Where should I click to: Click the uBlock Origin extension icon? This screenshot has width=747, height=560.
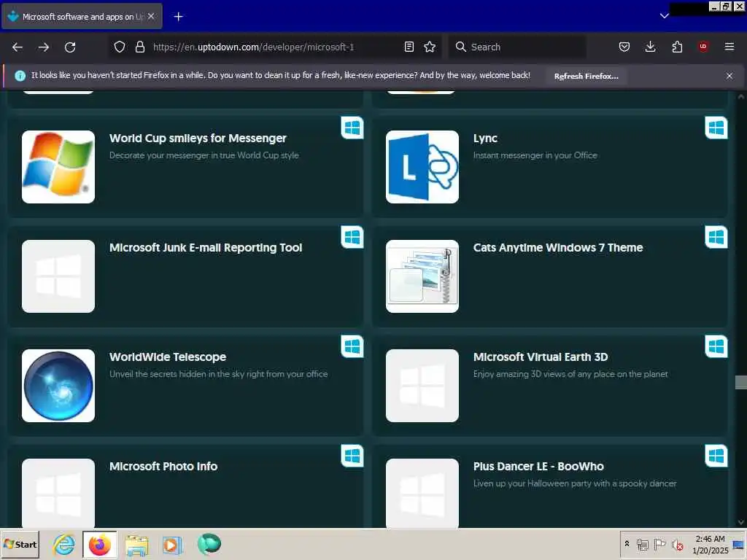click(x=703, y=47)
